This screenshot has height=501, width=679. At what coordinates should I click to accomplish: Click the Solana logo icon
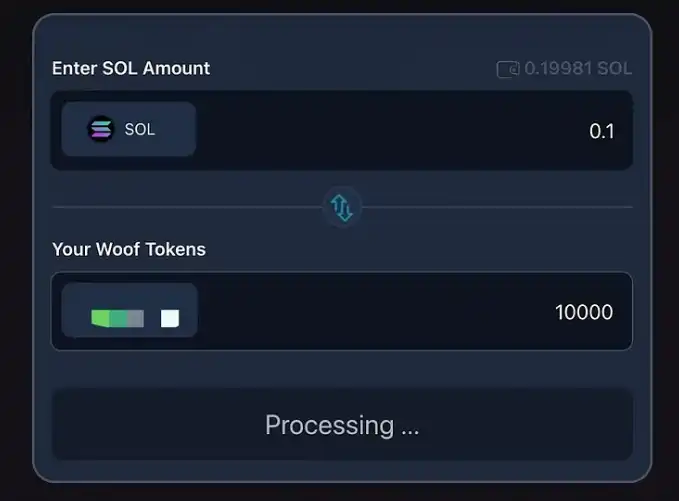tap(101, 129)
